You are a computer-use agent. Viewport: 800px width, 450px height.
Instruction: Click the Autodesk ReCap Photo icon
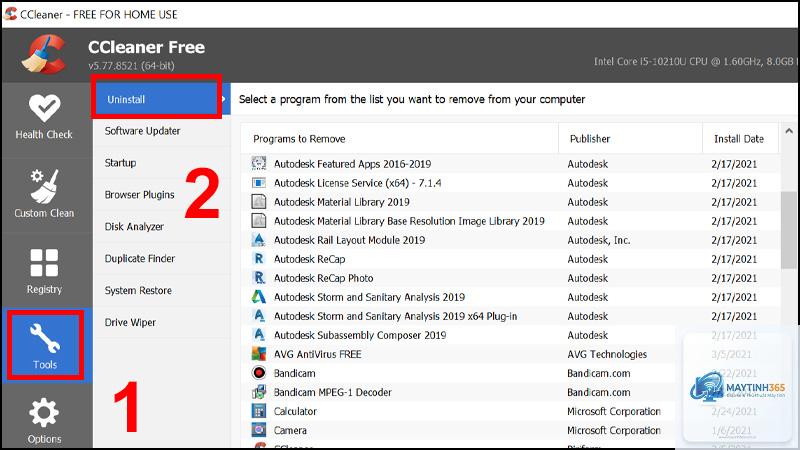pyautogui.click(x=259, y=278)
